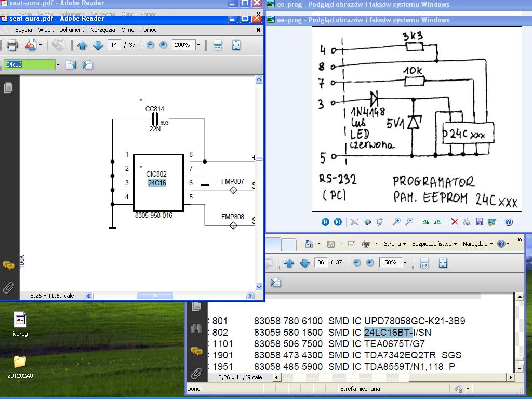Rotate ee-prog image clockwise in viewer

coord(425,222)
